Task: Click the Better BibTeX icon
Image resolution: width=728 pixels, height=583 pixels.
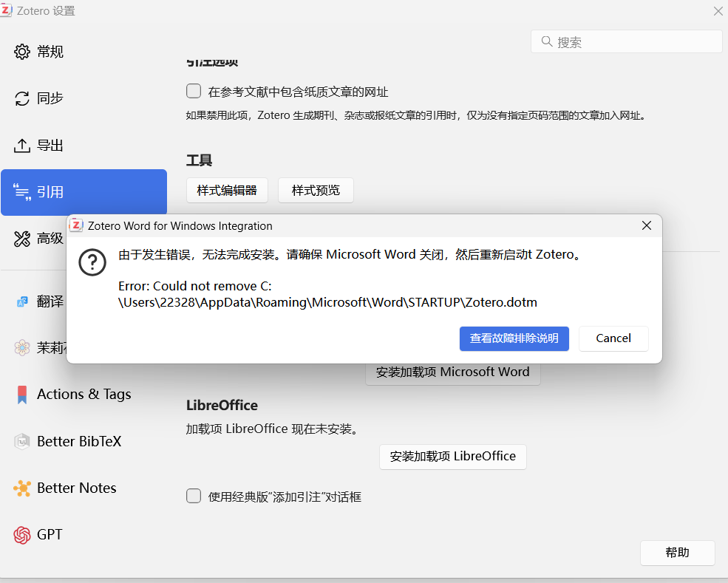Action: 22,441
